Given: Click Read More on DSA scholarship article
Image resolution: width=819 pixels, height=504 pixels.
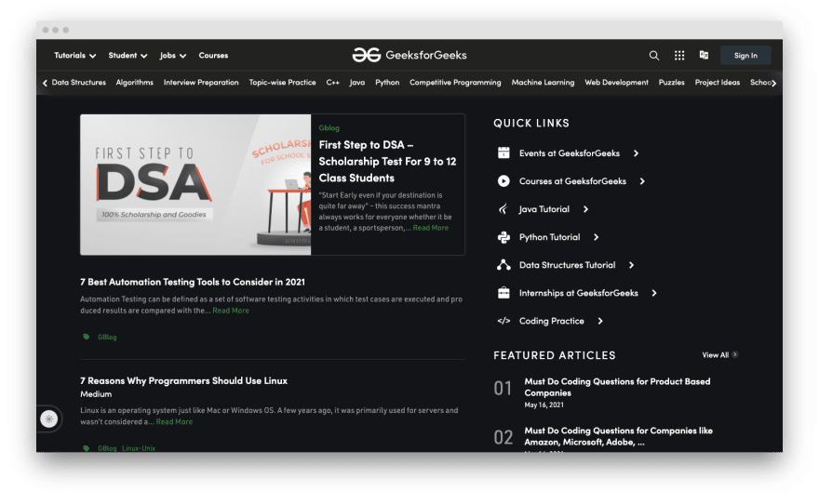Looking at the screenshot, I should pyautogui.click(x=430, y=228).
